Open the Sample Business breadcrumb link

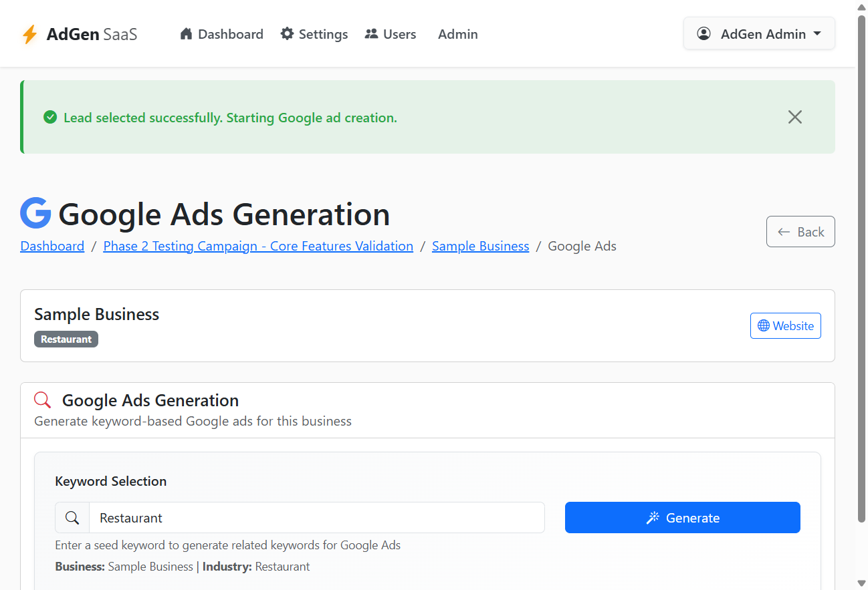(x=480, y=246)
